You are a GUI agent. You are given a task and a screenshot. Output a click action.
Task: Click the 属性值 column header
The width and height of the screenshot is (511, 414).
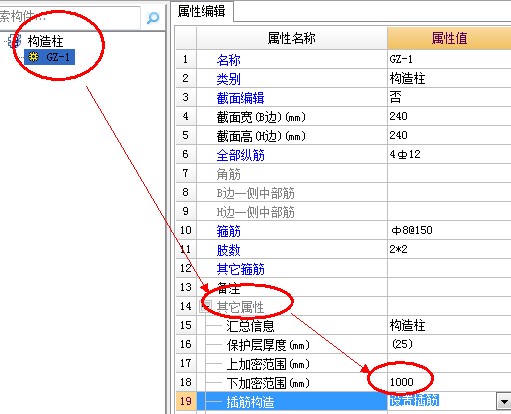(x=449, y=38)
